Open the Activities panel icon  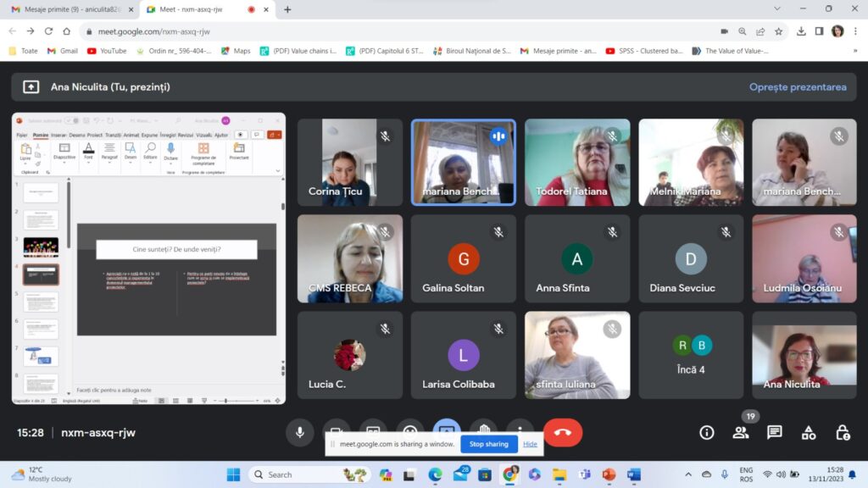[809, 433]
